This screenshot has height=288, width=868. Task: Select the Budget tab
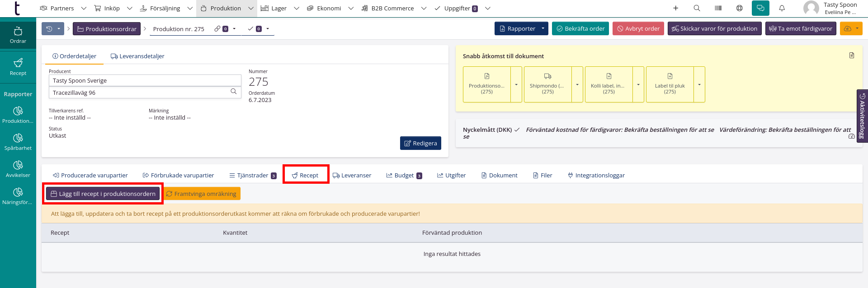404,175
